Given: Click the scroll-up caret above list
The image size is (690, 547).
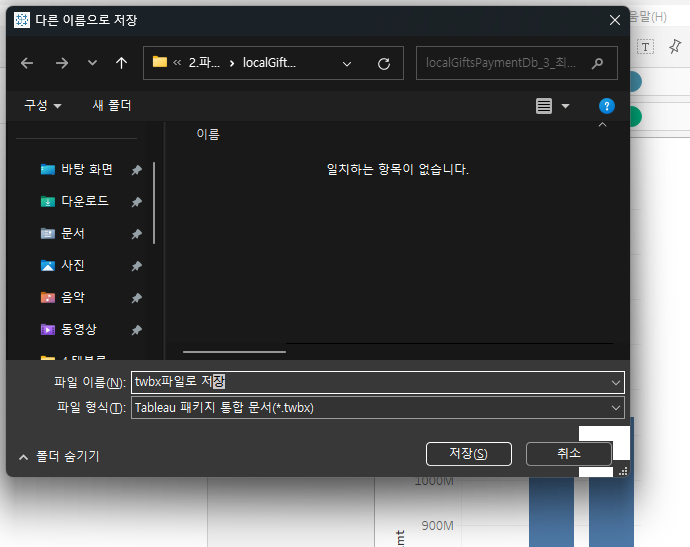Looking at the screenshot, I should coord(602,125).
